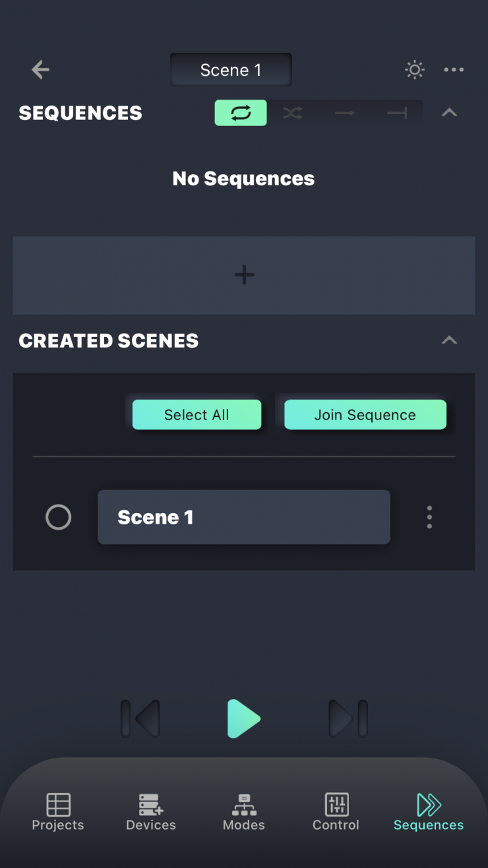Enable loop playback mode
Viewport: 488px width, 868px height.
pos(241,113)
